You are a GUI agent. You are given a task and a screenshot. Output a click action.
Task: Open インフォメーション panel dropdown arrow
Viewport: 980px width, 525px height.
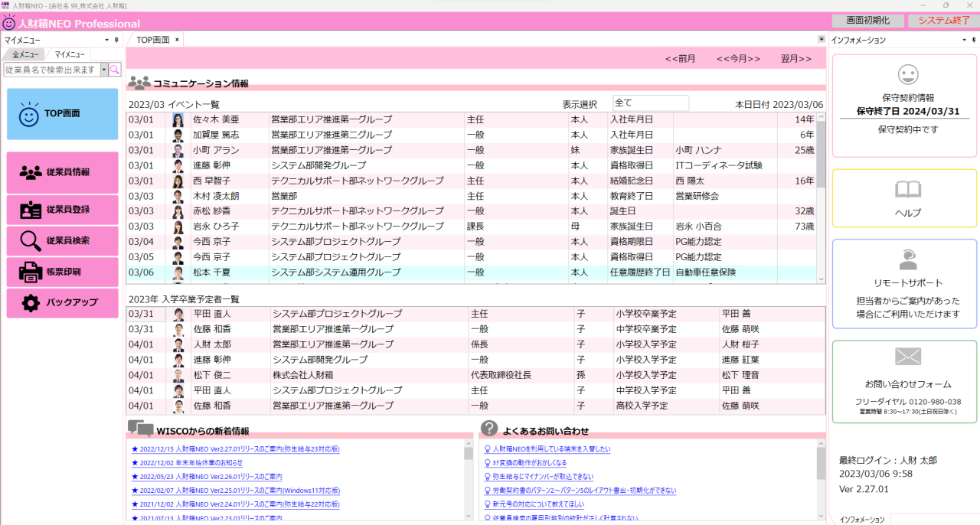pos(964,40)
